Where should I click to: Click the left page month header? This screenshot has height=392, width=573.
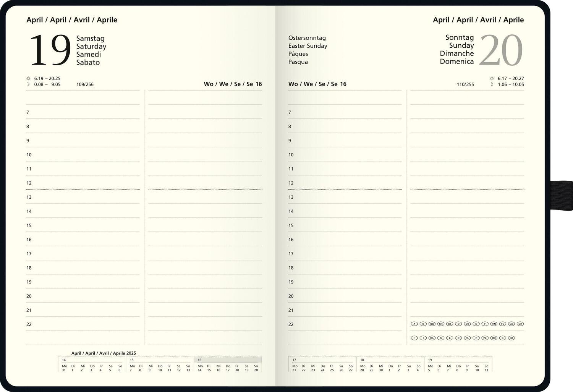72,20
